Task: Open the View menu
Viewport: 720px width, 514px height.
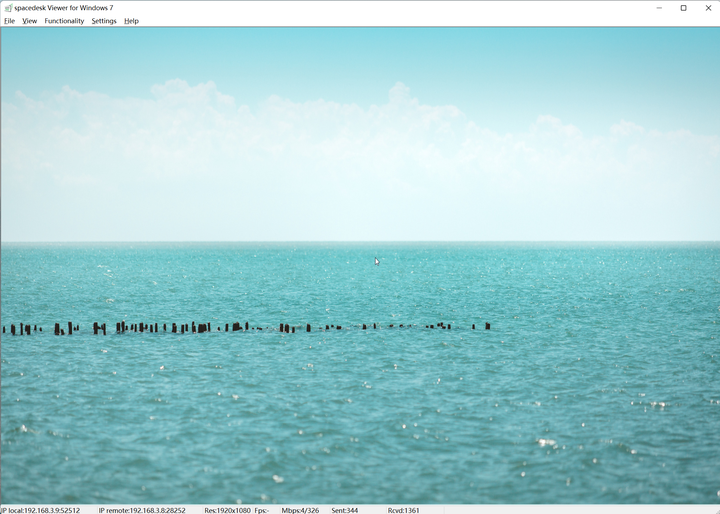Action: click(29, 21)
